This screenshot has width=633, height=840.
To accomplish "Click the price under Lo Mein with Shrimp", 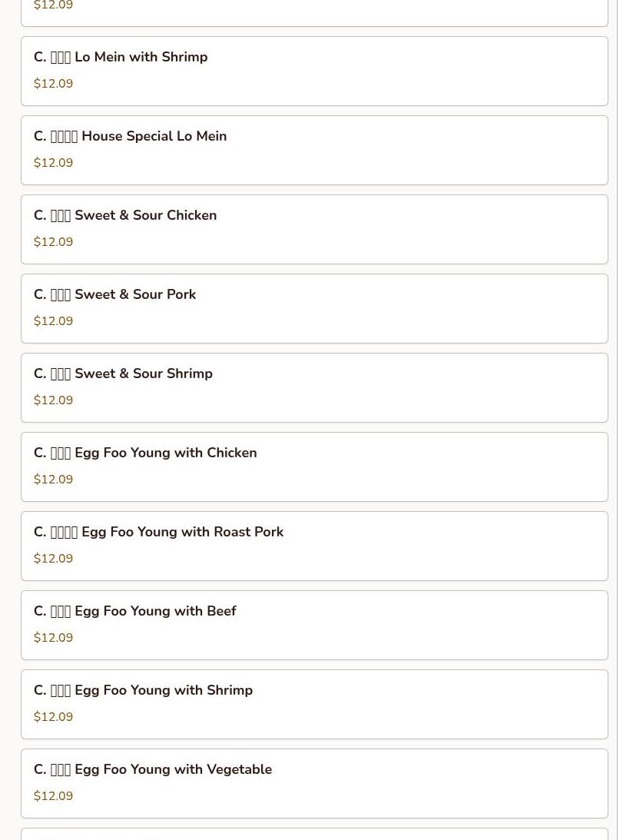I will click(54, 84).
